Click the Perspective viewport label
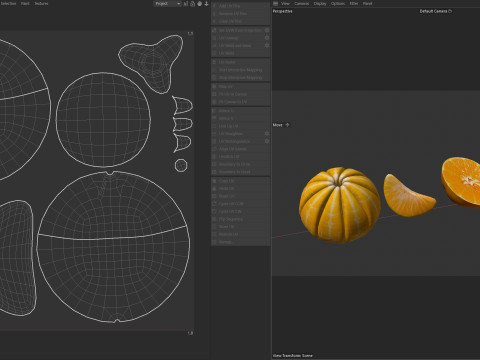The height and width of the screenshot is (360, 480). coord(282,11)
